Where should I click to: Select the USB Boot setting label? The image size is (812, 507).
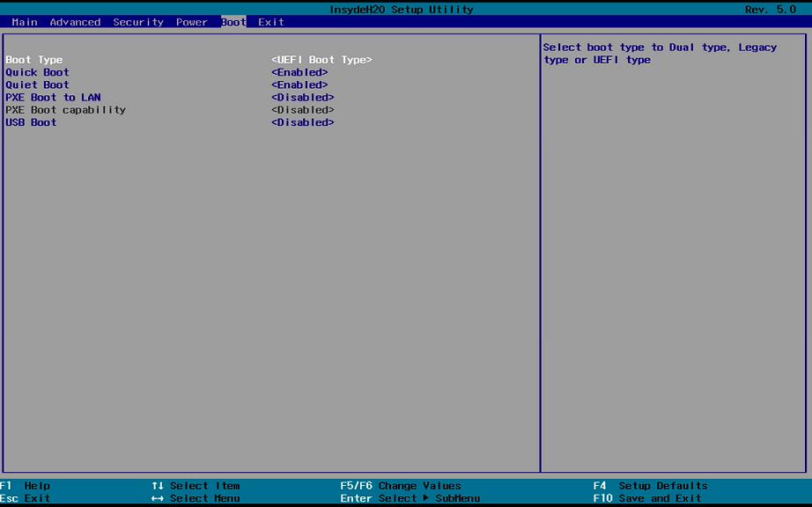(31, 122)
